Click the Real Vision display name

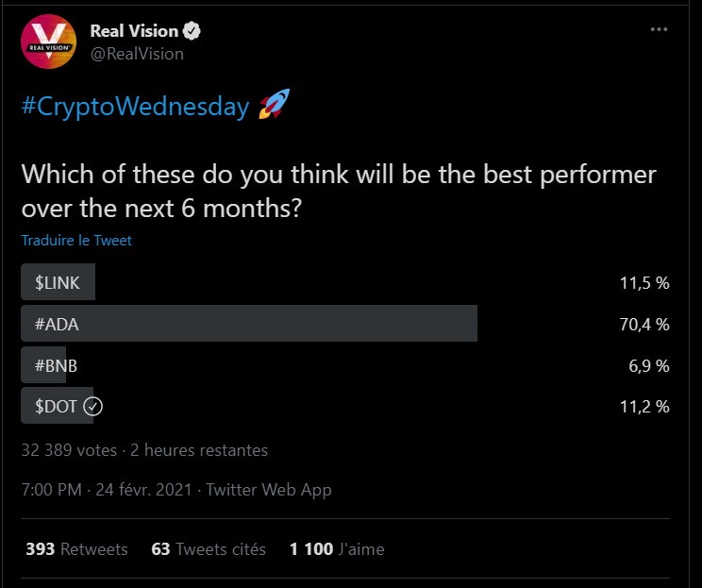tap(134, 31)
